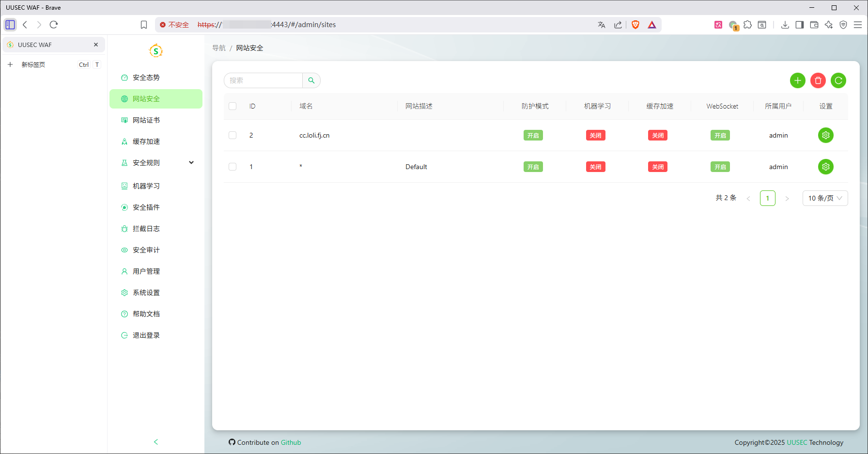Go back in browser history

[x=25, y=25]
